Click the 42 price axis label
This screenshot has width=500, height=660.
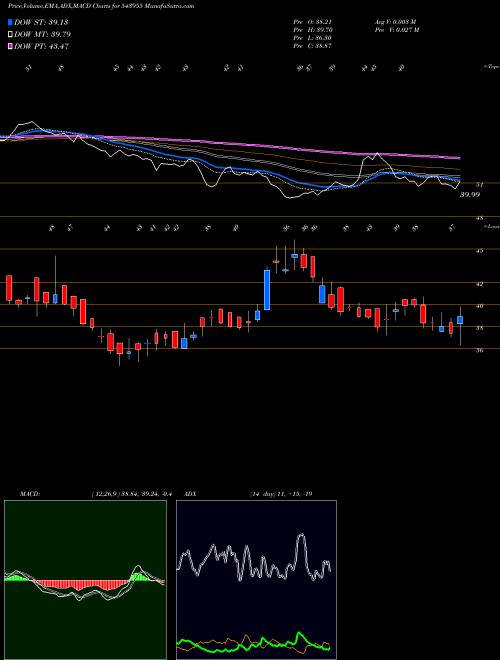tap(479, 284)
